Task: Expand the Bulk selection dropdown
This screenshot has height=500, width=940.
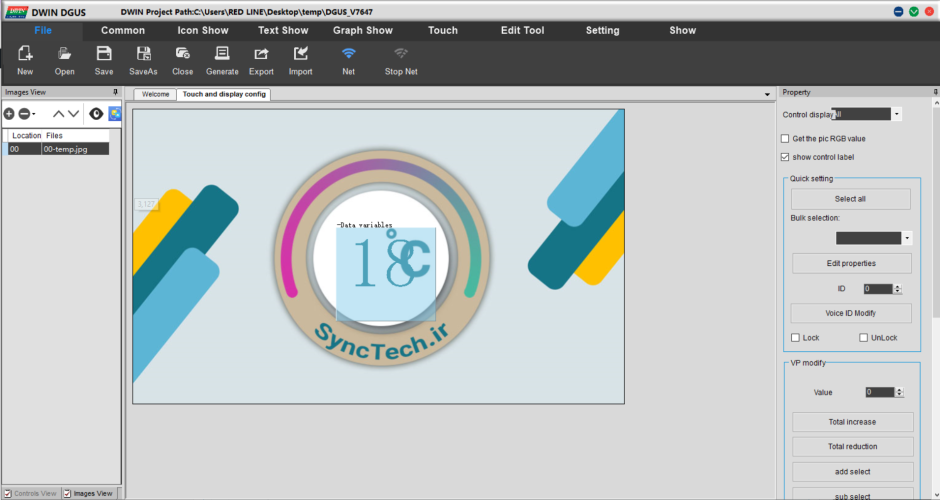Action: click(x=907, y=238)
